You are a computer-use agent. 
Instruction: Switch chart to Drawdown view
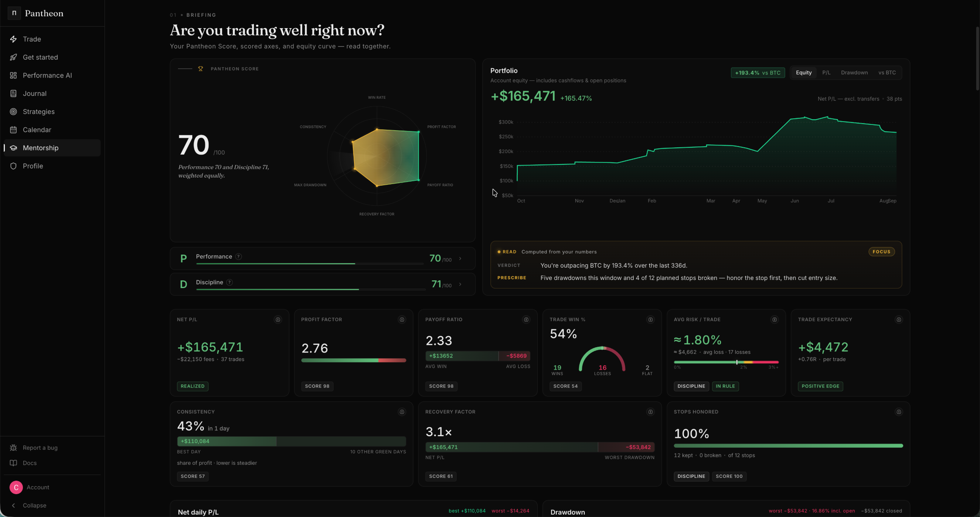click(x=854, y=73)
